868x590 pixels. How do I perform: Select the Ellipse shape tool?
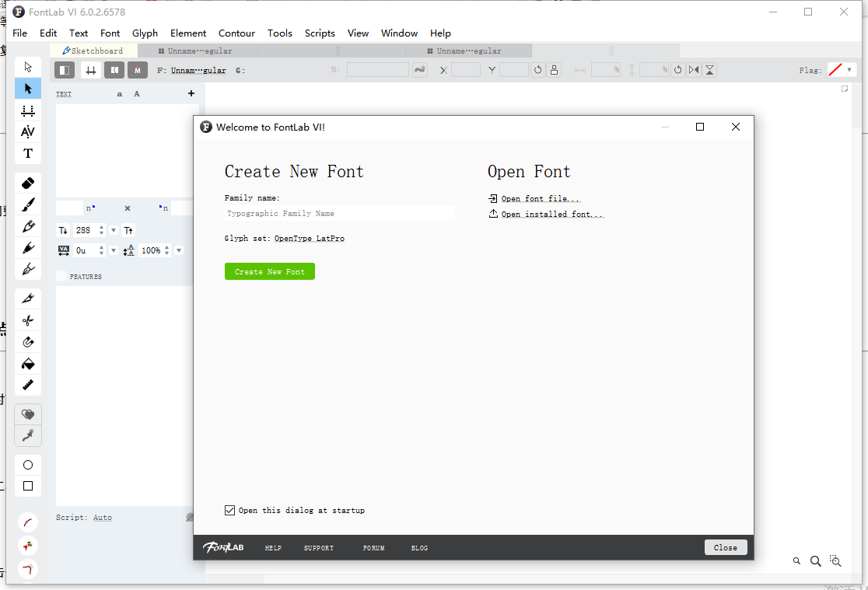tap(28, 465)
